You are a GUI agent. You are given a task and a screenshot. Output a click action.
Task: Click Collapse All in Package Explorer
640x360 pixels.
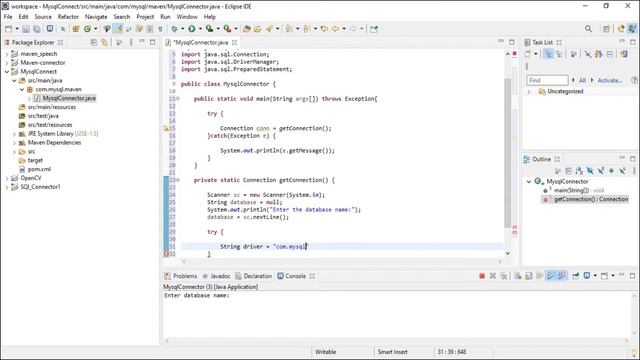click(x=94, y=42)
